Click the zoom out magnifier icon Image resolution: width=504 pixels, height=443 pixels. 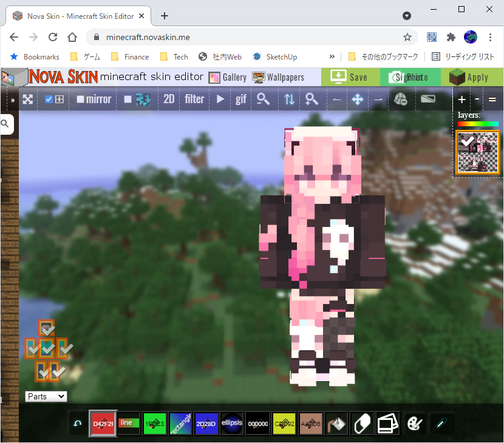(263, 100)
